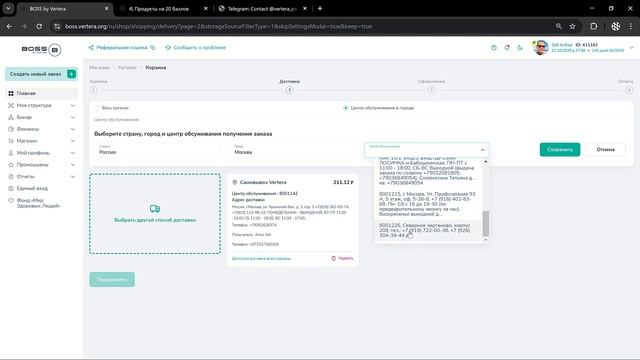
Task: Switch to BOSS by Vertera browser tab
Action: tap(63, 9)
